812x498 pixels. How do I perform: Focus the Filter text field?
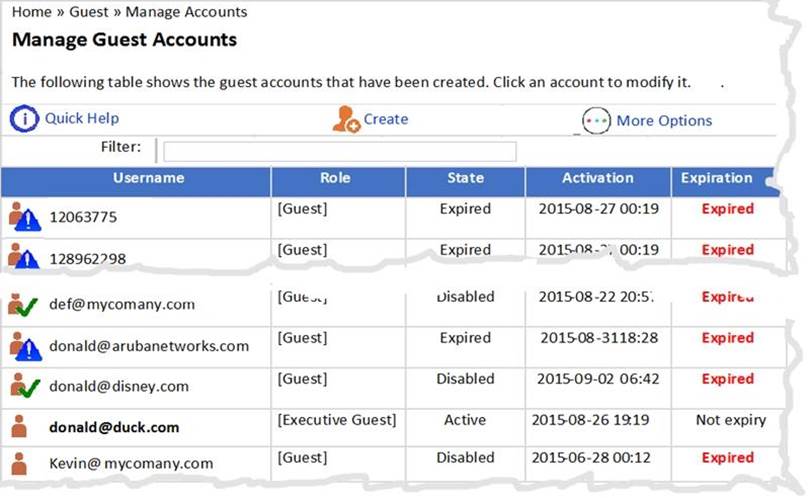340,151
